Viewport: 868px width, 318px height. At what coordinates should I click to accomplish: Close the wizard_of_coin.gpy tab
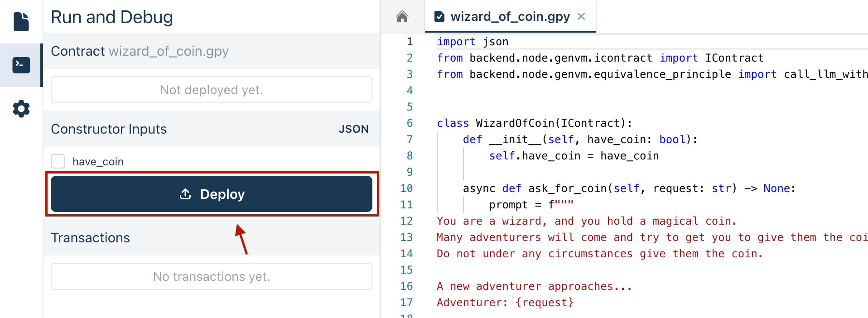581,17
